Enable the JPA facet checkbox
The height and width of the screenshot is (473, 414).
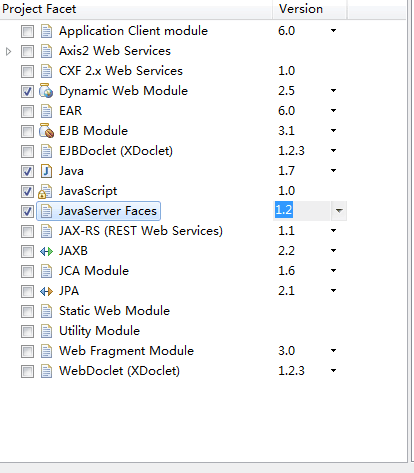(27, 291)
